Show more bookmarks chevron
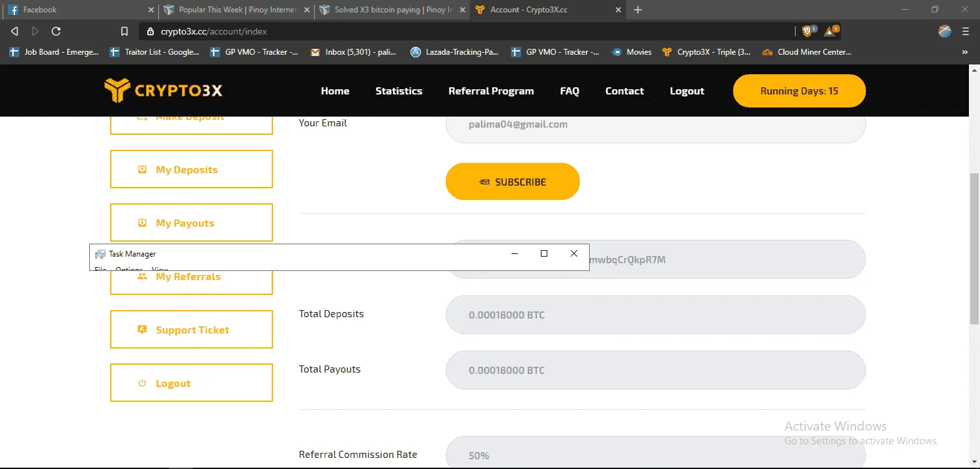 point(965,52)
